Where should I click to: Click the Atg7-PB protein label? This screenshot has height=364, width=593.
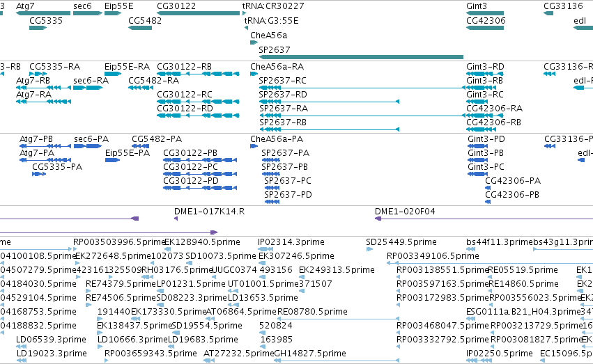(x=36, y=139)
